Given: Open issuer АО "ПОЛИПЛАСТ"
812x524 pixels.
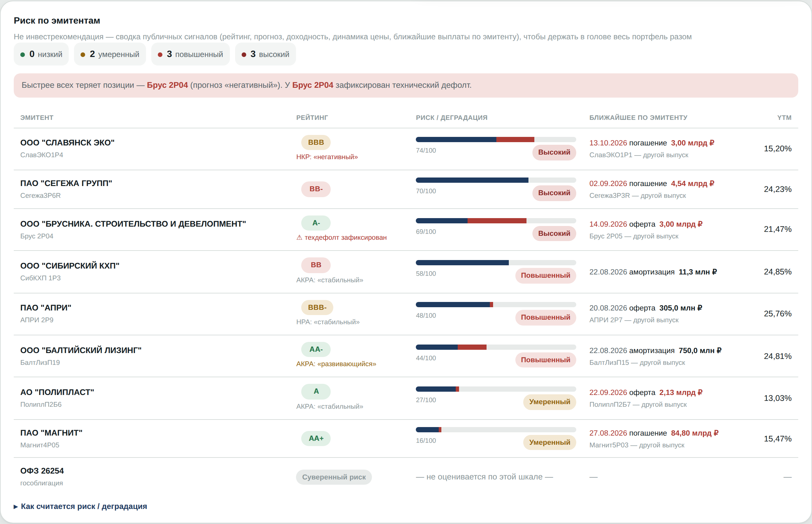Looking at the screenshot, I should [57, 392].
